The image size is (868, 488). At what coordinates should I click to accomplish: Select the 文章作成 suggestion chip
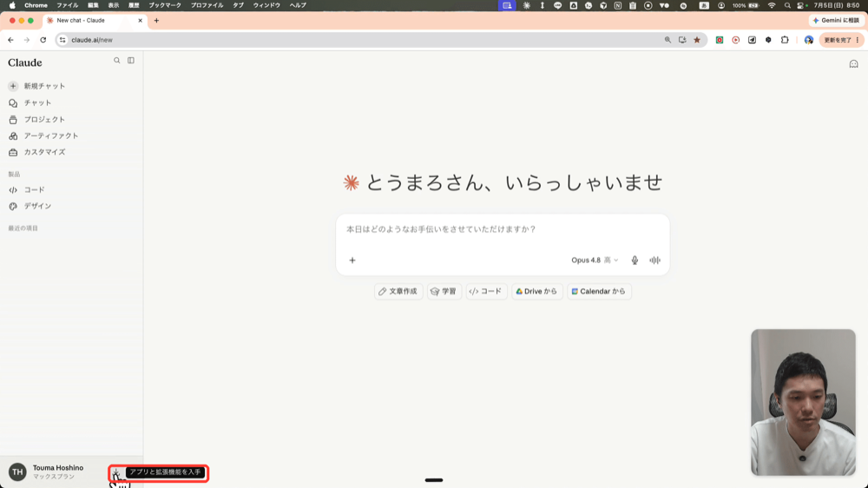click(398, 292)
